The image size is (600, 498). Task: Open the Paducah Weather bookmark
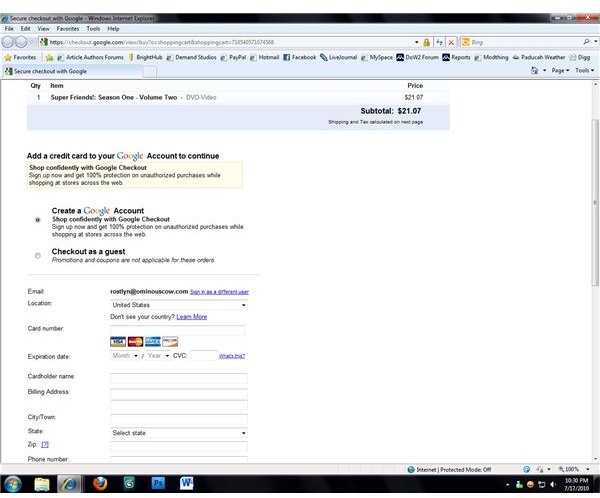(539, 57)
